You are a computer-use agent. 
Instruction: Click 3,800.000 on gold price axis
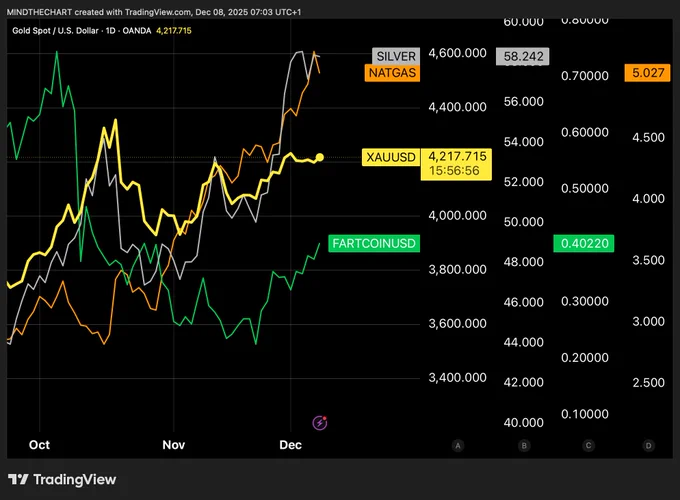coord(458,270)
